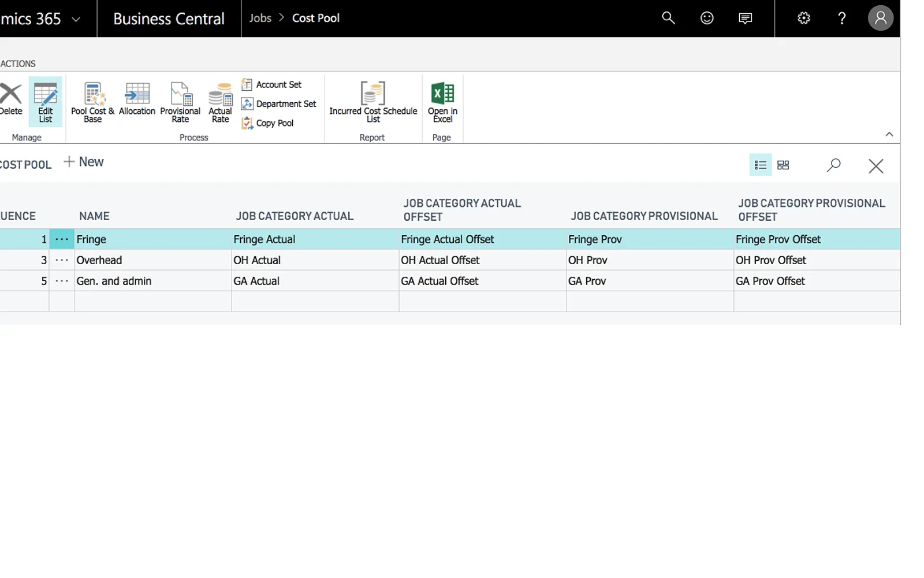This screenshot has width=924, height=578.
Task: Sort by the NAME column header
Action: [x=94, y=216]
